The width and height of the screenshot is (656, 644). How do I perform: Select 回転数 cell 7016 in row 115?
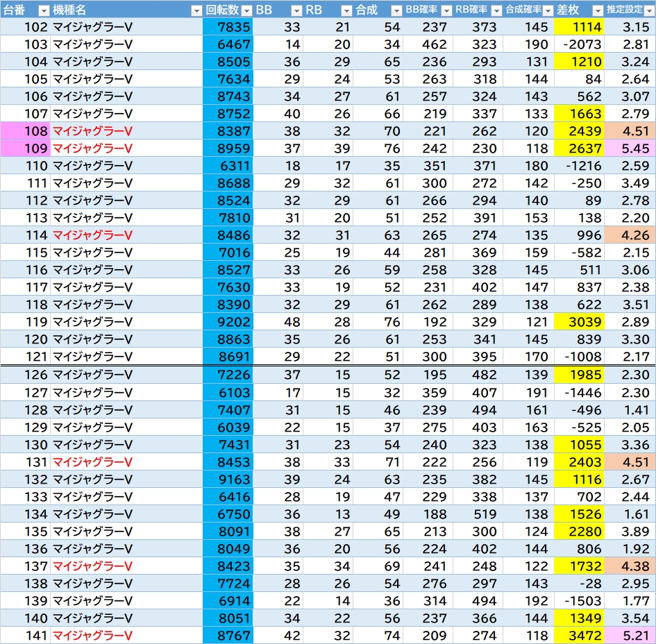click(x=228, y=252)
